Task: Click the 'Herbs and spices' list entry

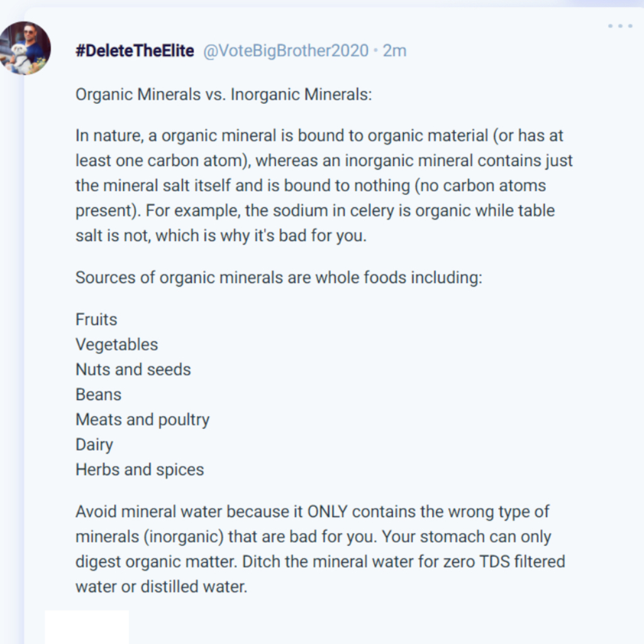Action: (x=140, y=470)
